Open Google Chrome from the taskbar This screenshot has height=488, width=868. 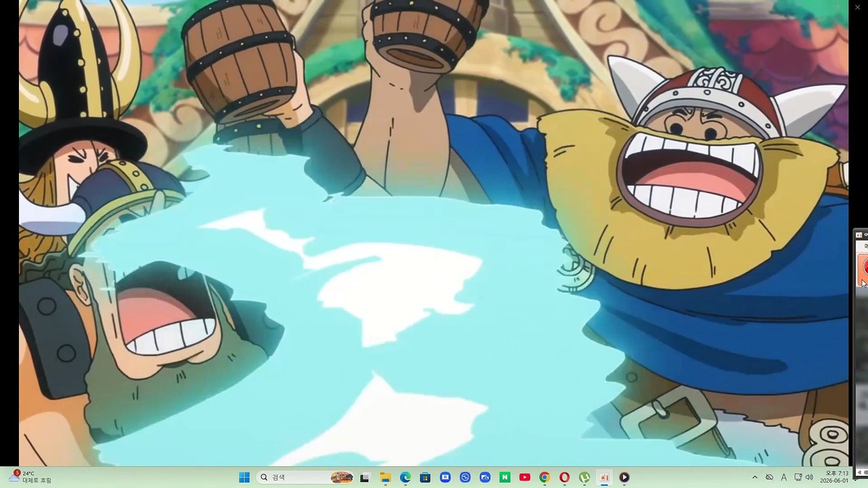pyautogui.click(x=545, y=478)
